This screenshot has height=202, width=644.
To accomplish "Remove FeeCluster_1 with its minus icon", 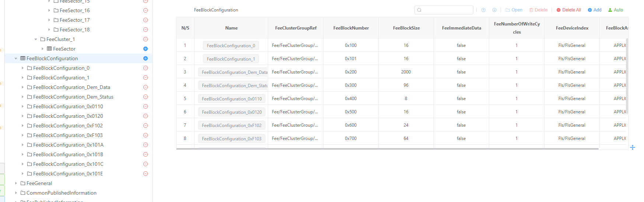I will [x=146, y=39].
